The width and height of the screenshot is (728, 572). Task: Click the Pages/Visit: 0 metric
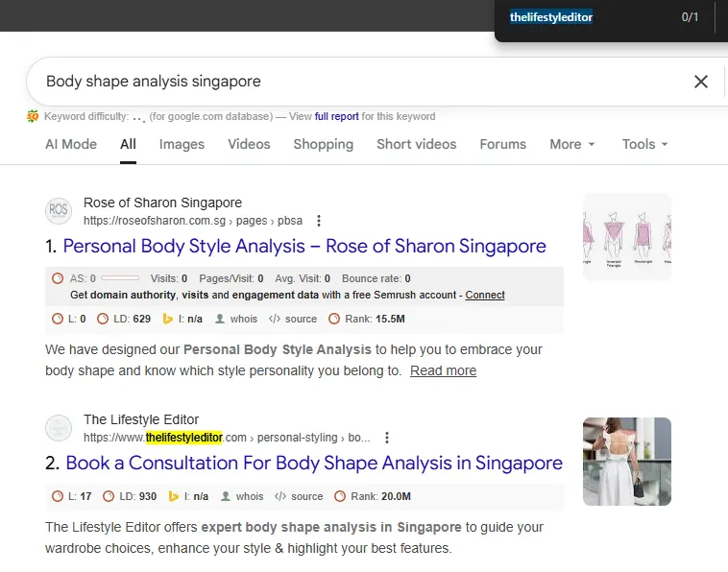pyautogui.click(x=231, y=279)
